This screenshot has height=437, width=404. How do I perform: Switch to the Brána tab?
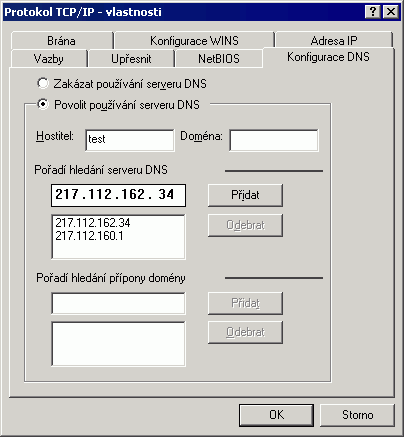point(62,41)
